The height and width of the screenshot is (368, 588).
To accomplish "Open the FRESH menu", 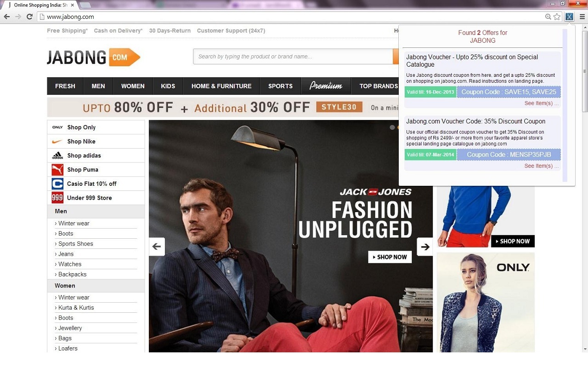I will pos(65,86).
